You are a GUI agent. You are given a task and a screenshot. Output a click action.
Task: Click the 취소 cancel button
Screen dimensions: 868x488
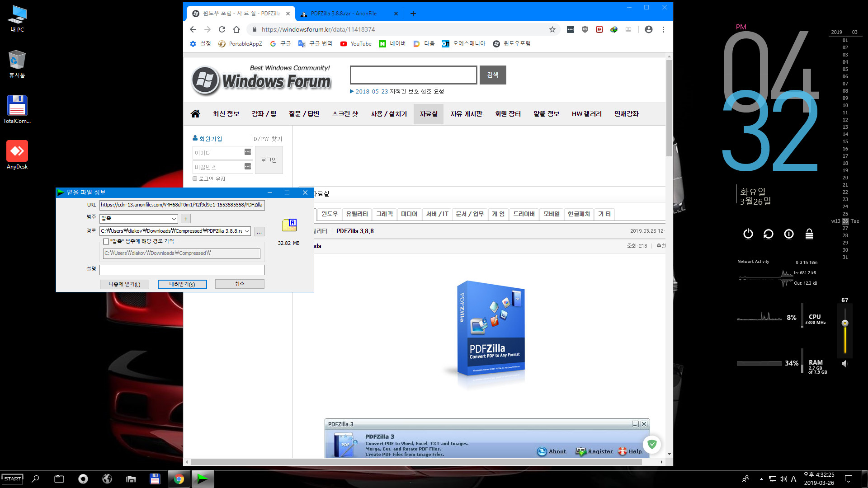point(240,284)
